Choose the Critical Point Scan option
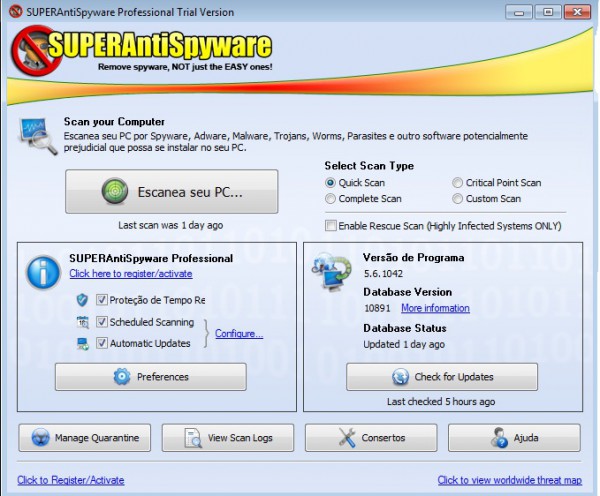The image size is (600, 496). [x=457, y=183]
